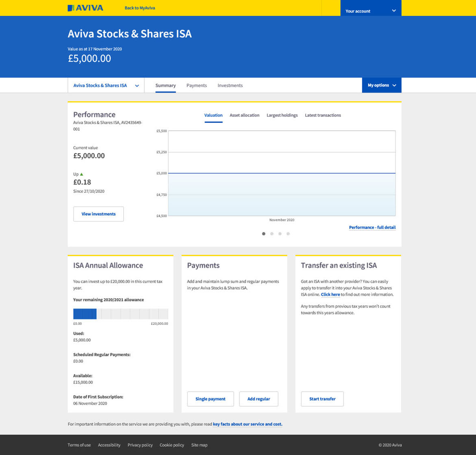Select the third carousel dot
The width and height of the screenshot is (476, 455).
tap(280, 234)
